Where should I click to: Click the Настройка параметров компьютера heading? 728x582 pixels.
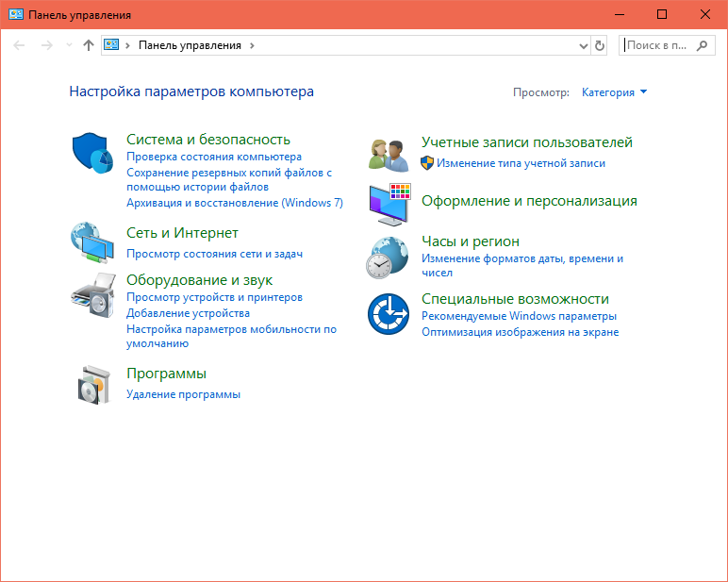[x=191, y=91]
